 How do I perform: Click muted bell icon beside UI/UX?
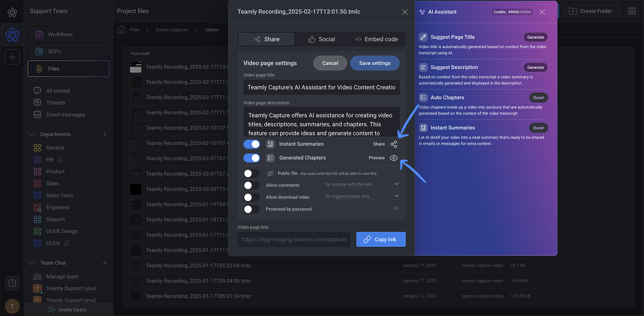tap(67, 243)
